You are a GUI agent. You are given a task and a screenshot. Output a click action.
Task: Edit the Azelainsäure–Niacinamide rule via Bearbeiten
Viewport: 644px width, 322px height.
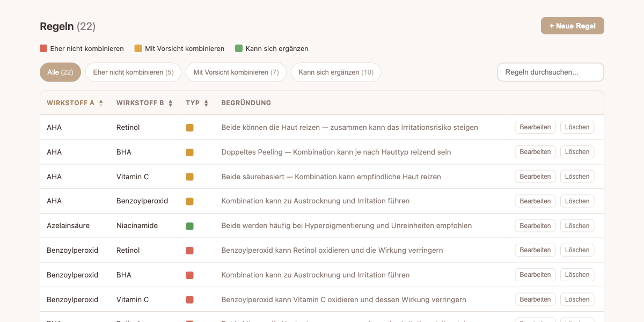pos(535,226)
